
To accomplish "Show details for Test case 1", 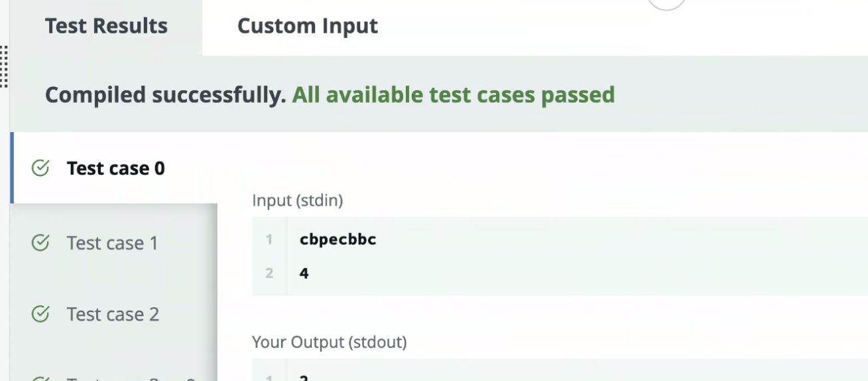I will (x=113, y=243).
